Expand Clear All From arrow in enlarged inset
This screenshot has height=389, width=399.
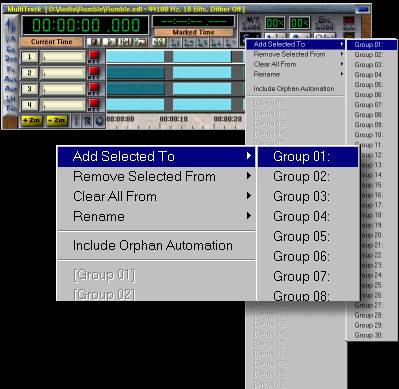point(249,196)
